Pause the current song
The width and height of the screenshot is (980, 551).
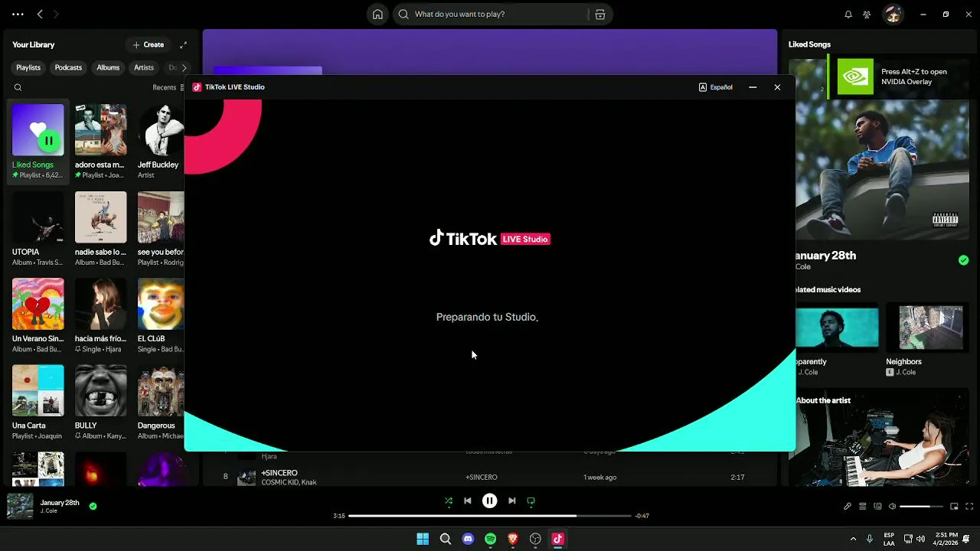(x=490, y=501)
